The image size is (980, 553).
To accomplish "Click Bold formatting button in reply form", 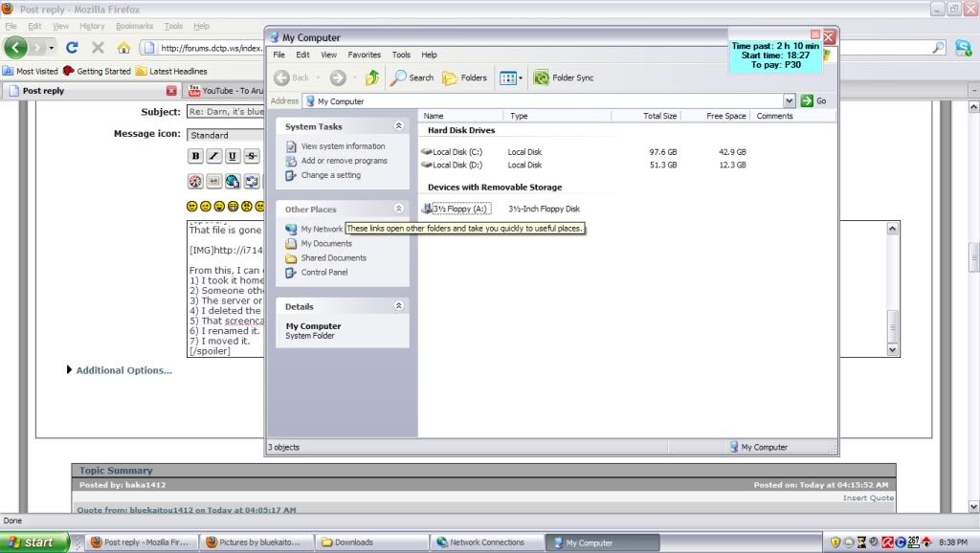I will (x=195, y=156).
